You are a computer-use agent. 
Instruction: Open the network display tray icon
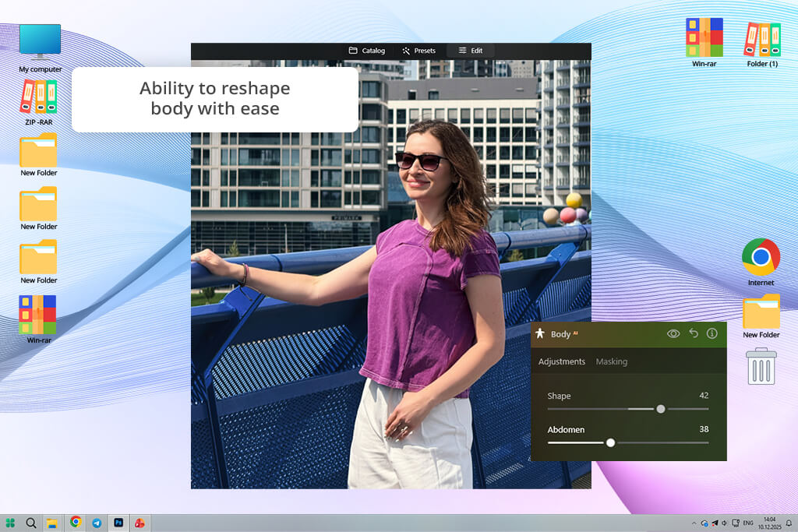(736, 523)
